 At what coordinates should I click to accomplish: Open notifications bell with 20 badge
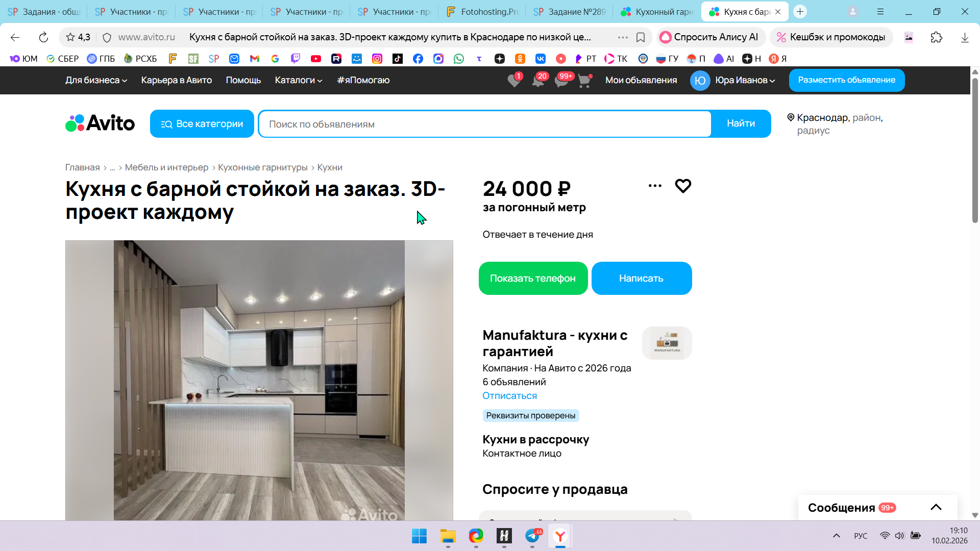point(538,81)
